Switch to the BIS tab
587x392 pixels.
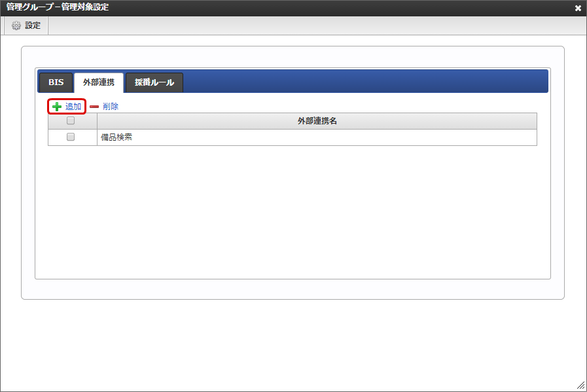tap(56, 82)
